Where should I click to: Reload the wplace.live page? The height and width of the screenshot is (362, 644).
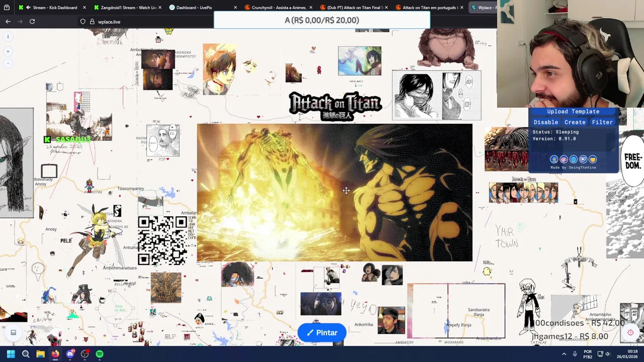click(x=32, y=22)
